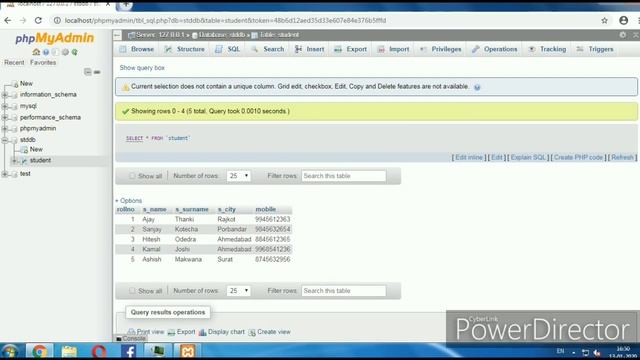Viewport: 640px width, 360px height.
Task: Open the Search tab
Action: pos(268,49)
